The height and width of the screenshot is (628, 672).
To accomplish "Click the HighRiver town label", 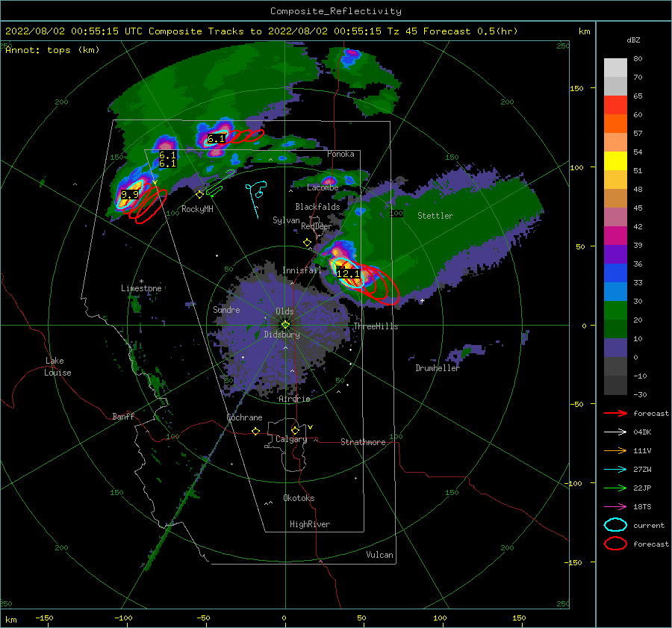I will pos(309,524).
